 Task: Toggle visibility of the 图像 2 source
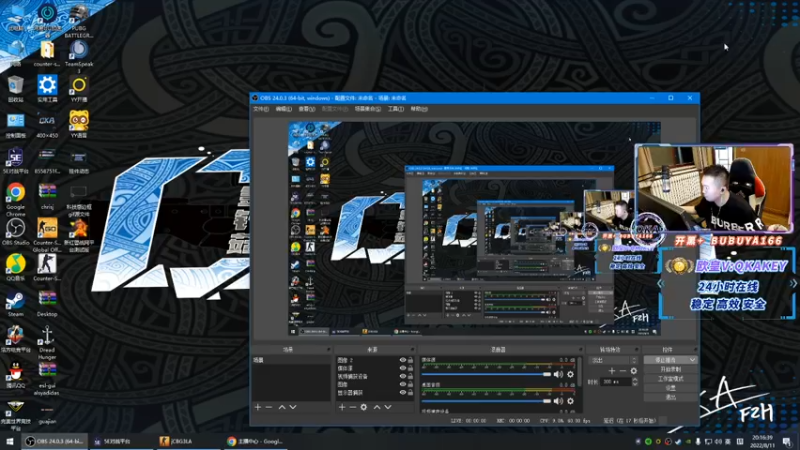click(403, 360)
